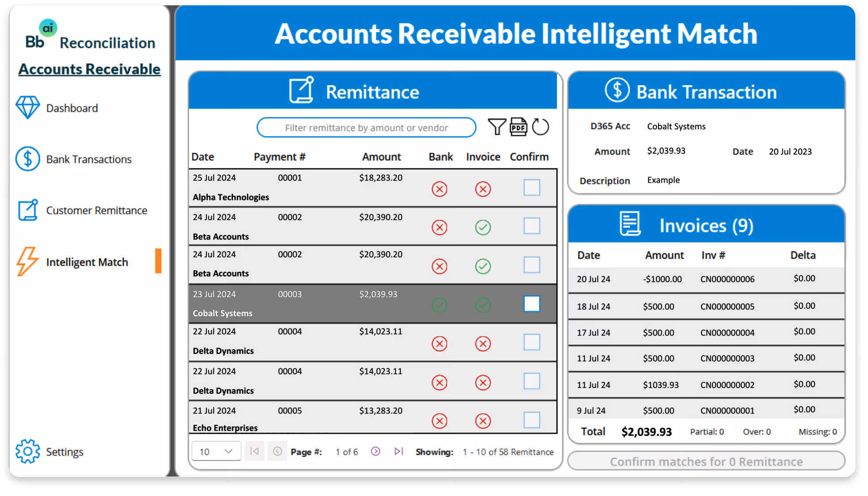Jump to last remittance page
This screenshot has height=496, width=868.
[x=399, y=451]
